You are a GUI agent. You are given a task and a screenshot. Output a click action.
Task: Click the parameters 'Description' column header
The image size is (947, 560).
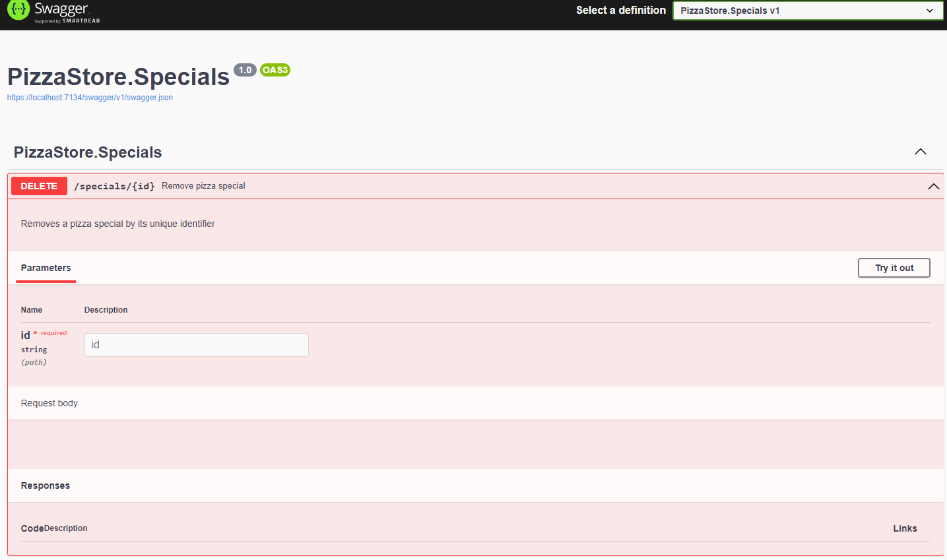pos(106,310)
